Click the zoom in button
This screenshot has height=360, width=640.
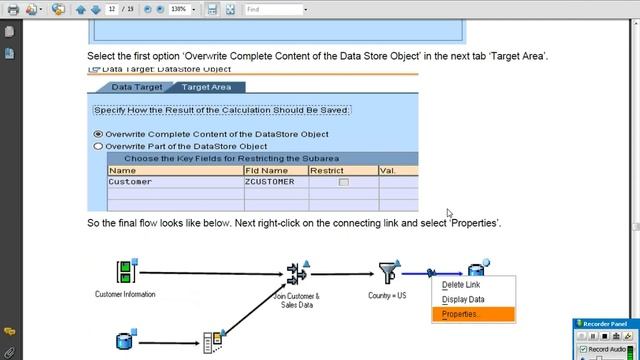tap(160, 9)
